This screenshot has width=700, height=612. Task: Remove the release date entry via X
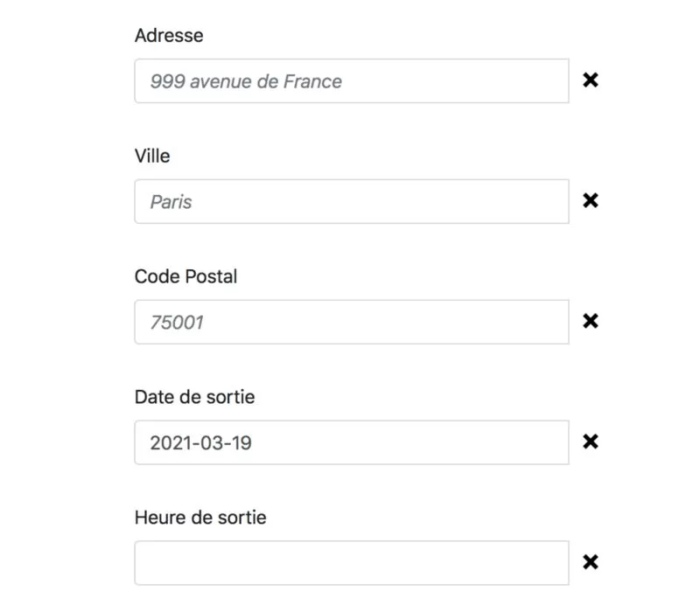tap(590, 442)
